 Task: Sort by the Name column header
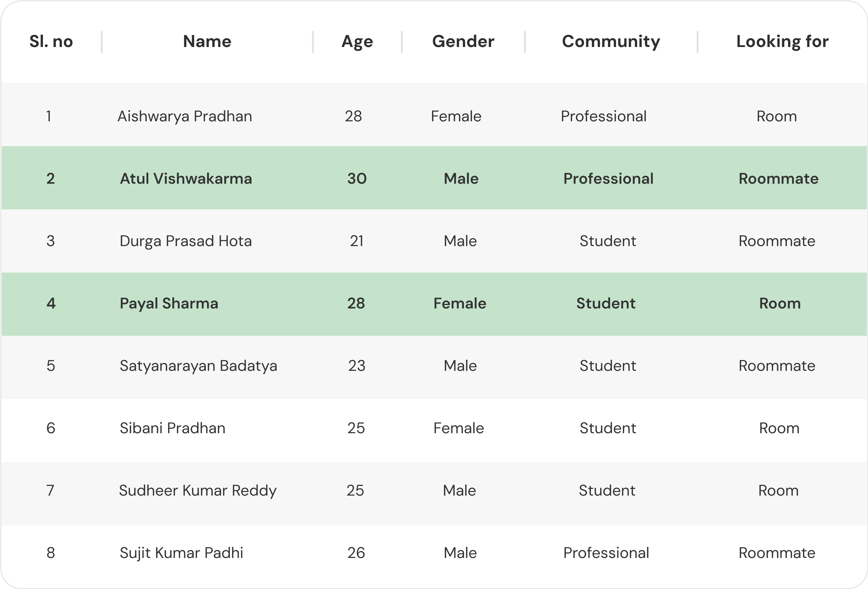point(207,41)
